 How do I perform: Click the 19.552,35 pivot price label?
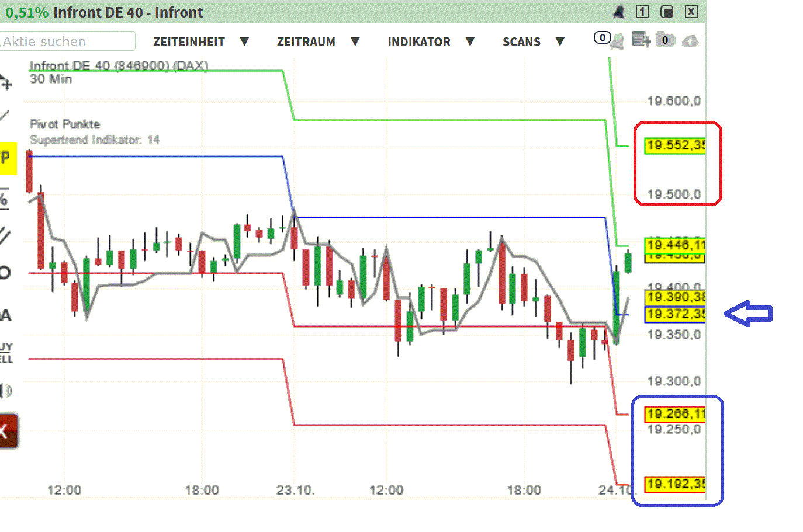(674, 145)
